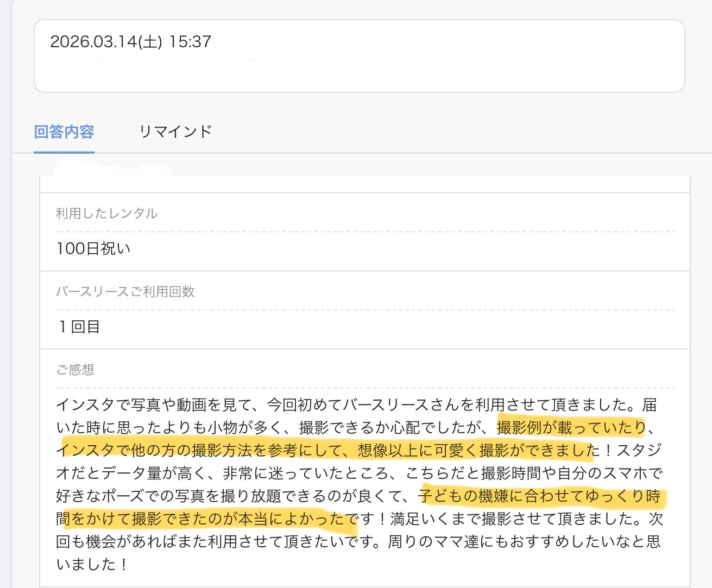Click the highlighted phrase 子どもの機嫌に合わせてゆっくり時

tap(540, 496)
